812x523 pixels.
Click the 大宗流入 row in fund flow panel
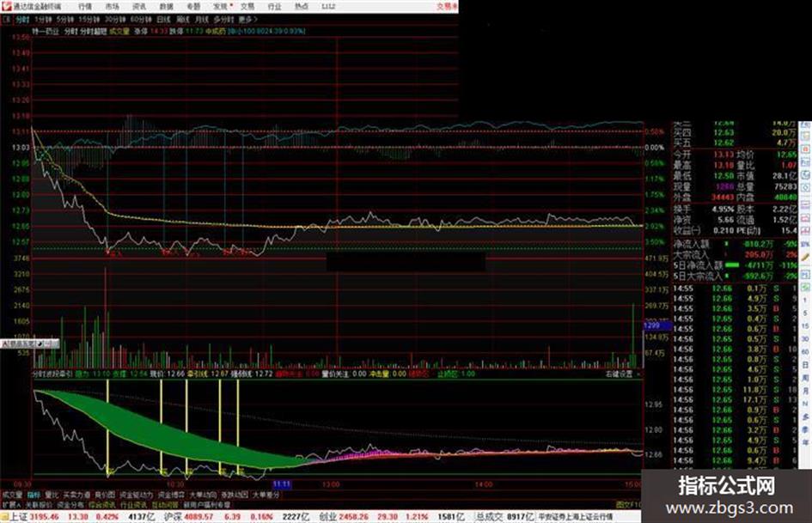coord(736,255)
